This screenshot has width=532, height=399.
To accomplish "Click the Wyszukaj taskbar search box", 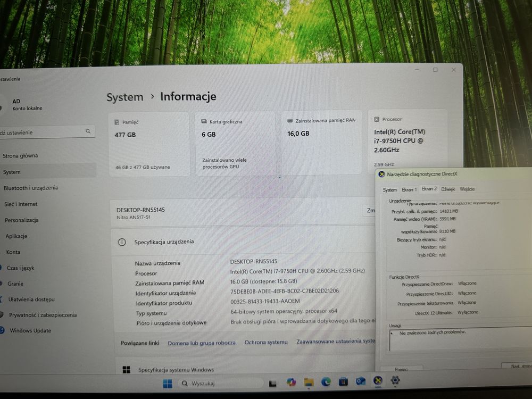I will (x=221, y=384).
